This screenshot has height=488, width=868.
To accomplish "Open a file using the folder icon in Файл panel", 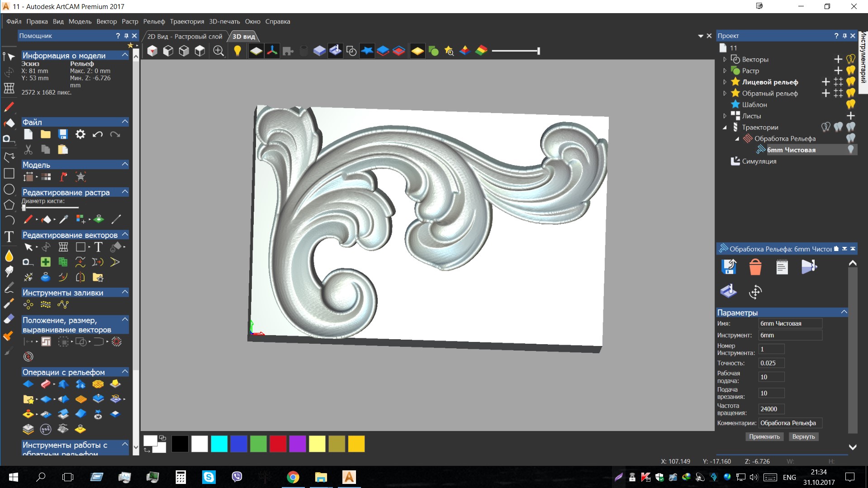I will pyautogui.click(x=45, y=134).
